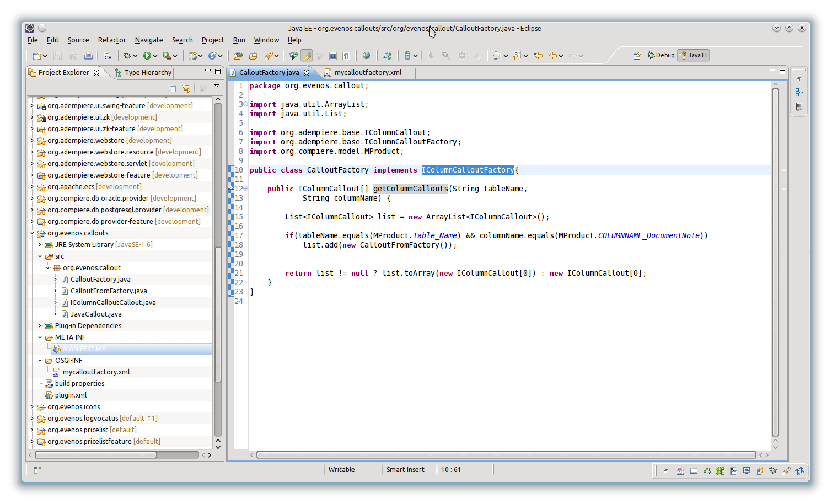Click the editor's horizontal scrollbar
Viewport: 832px width, 504px height.
[506, 455]
